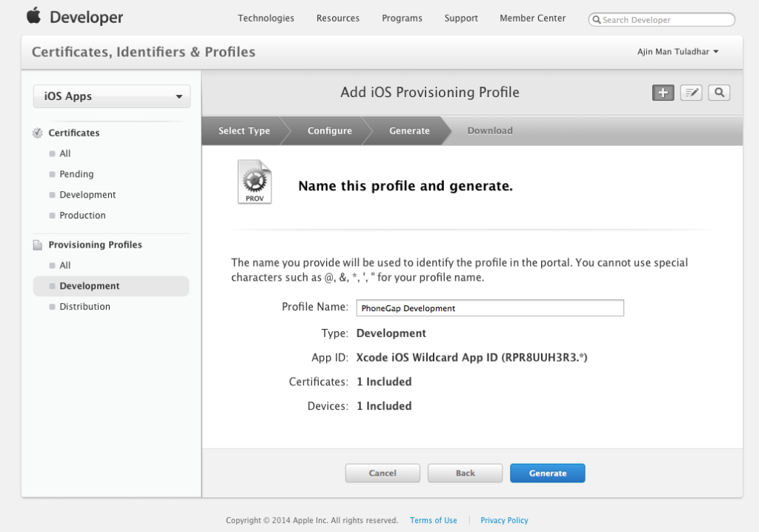Click the Provisioning Profiles document icon

pos(37,245)
